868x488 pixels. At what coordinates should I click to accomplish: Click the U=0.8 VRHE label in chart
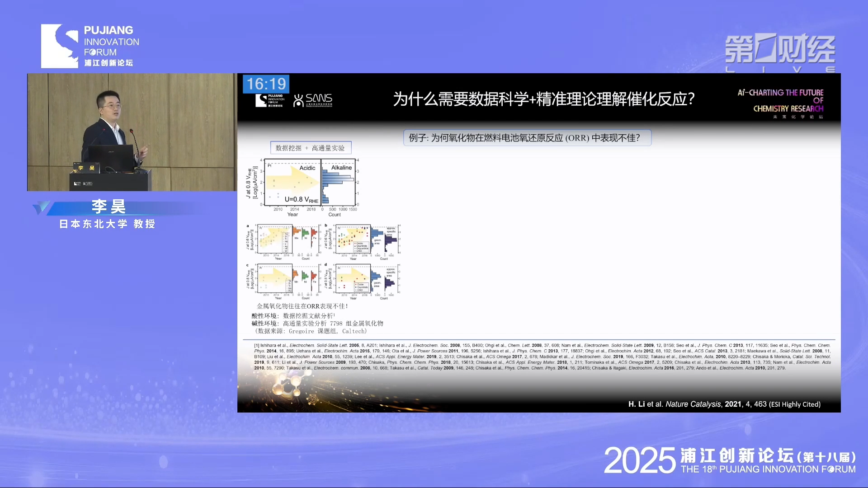coord(302,200)
